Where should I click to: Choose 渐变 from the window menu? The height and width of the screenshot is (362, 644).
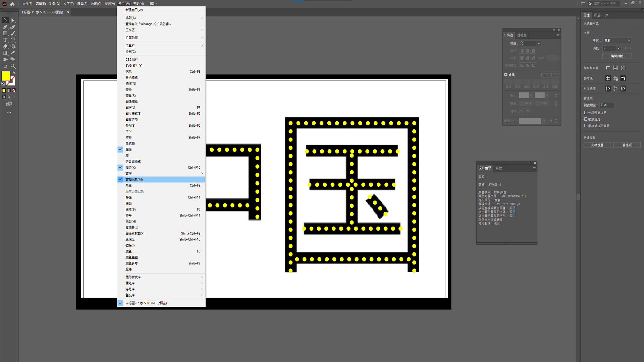[129, 185]
